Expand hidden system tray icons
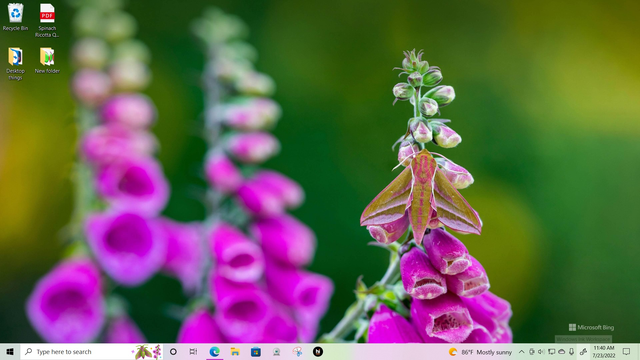 [522, 351]
